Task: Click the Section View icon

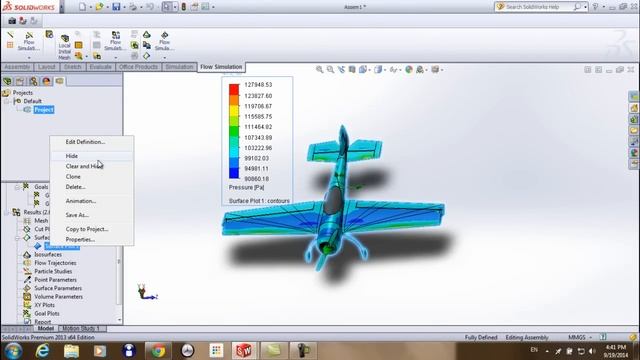Action: click(352, 70)
